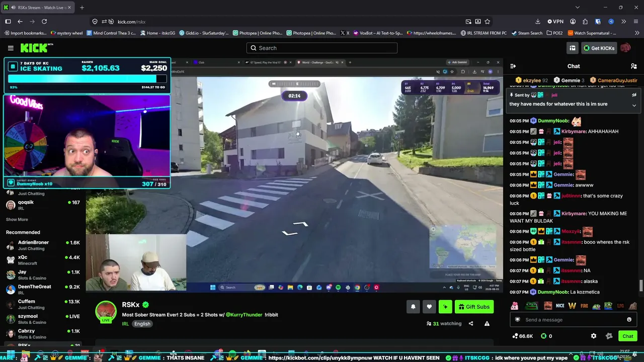Screen dimensions: 644x362
Task: Switch to the RSKx Stream browser tab
Action: tap(38, 8)
